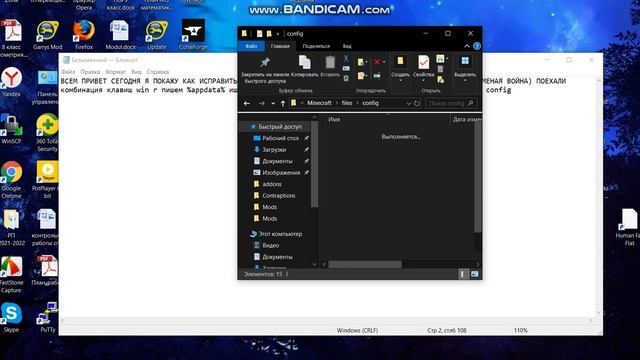Image resolution: width=640 pixels, height=360 pixels.
Task: Open the Copy to folder dropdown icon
Action: click(x=362, y=76)
